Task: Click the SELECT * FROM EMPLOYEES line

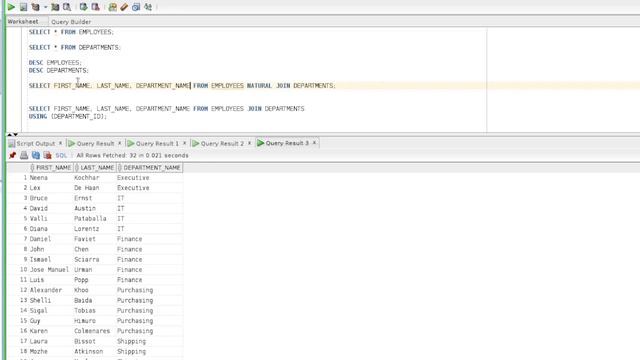Action: (71, 32)
